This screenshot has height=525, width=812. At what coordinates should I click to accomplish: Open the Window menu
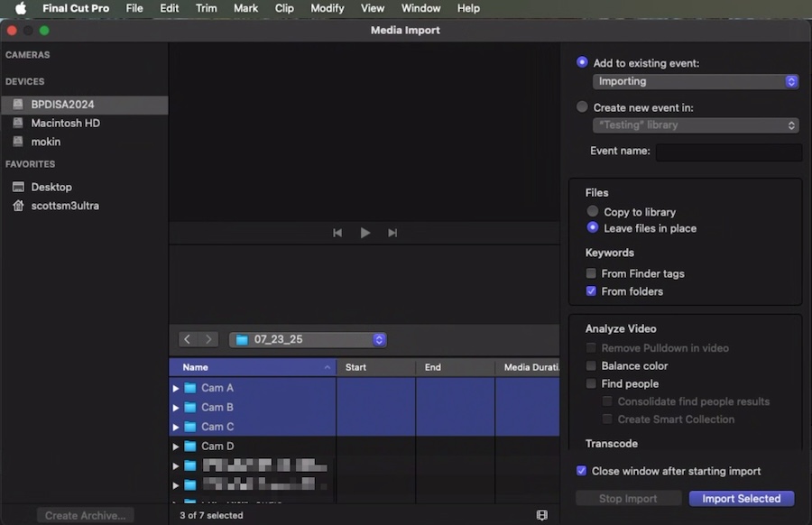(420, 8)
